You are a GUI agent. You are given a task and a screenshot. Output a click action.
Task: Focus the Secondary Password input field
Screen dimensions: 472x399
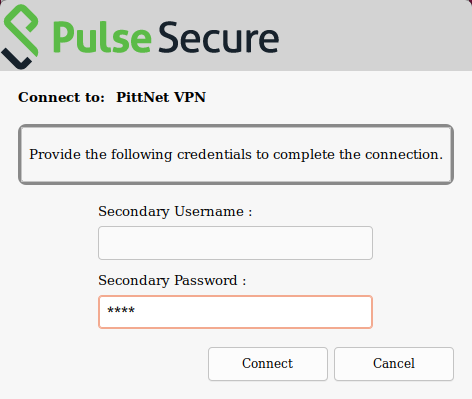[235, 312]
